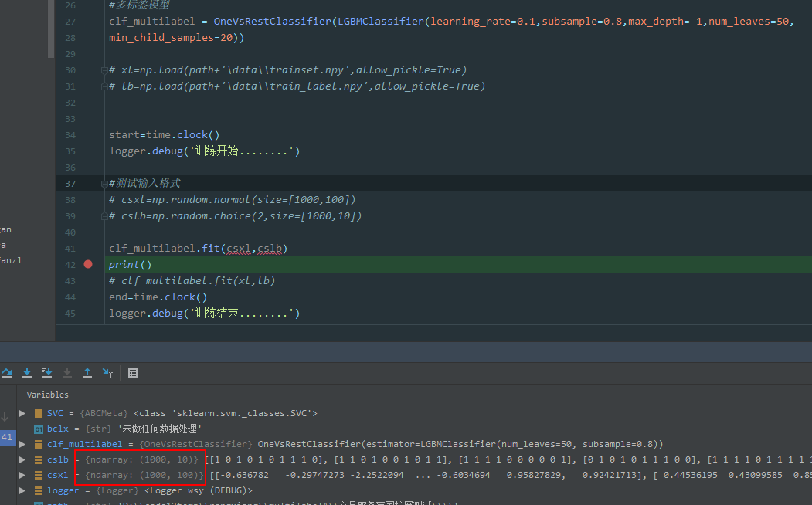This screenshot has height=505, width=812.
Task: Click the Step Over debugger icon
Action: [7, 372]
